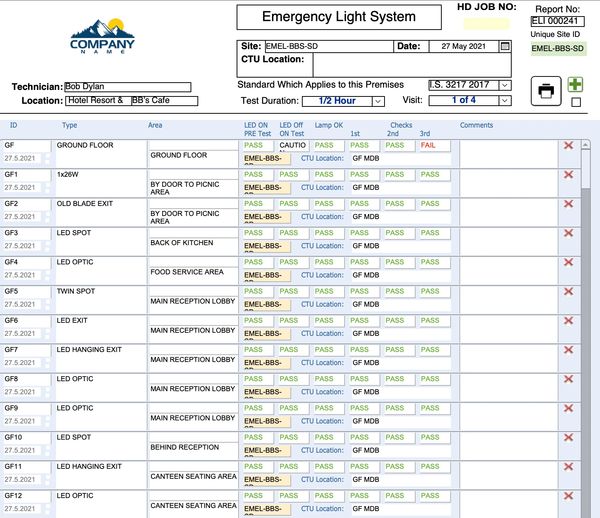Delete the GF7 row with red X
600x518 pixels.
(569, 350)
